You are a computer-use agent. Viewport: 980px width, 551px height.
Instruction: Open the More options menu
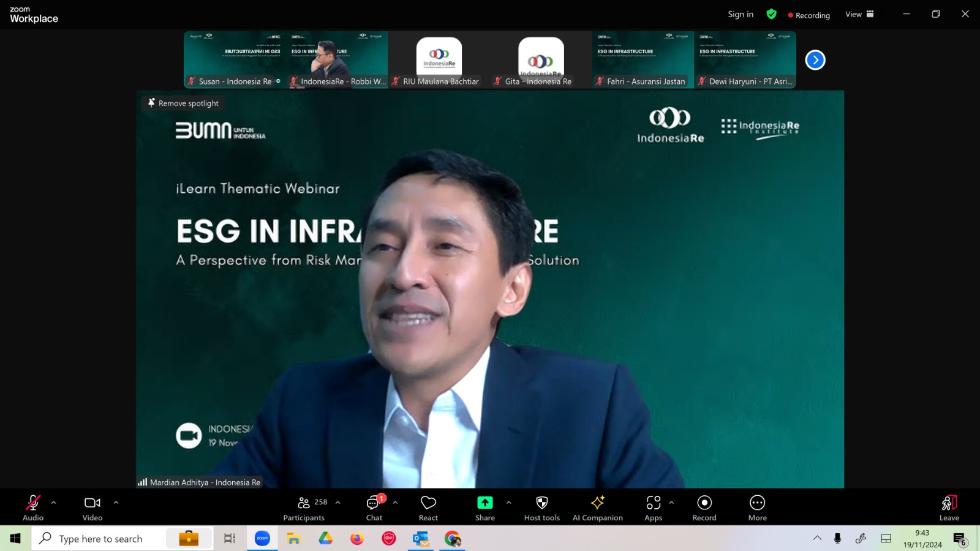pos(758,508)
